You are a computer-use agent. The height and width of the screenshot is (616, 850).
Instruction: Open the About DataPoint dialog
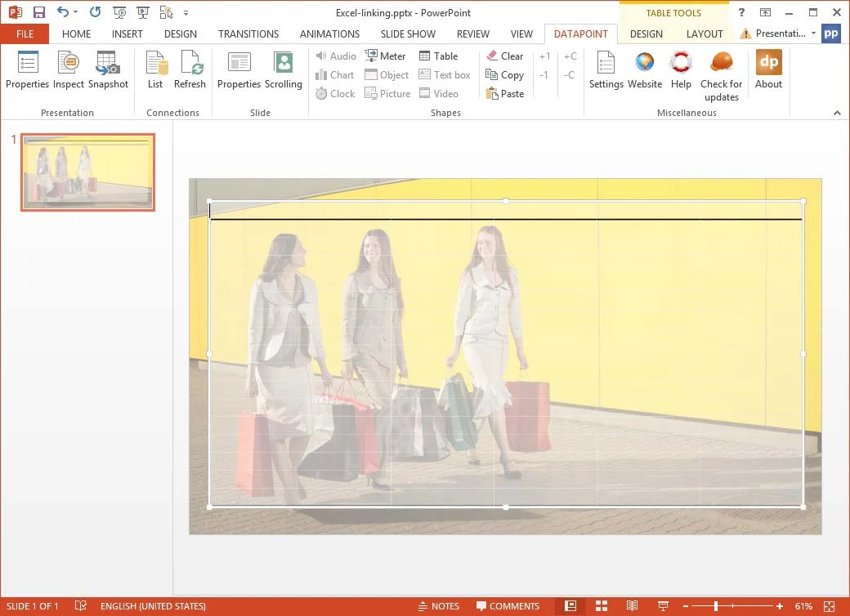(x=768, y=70)
